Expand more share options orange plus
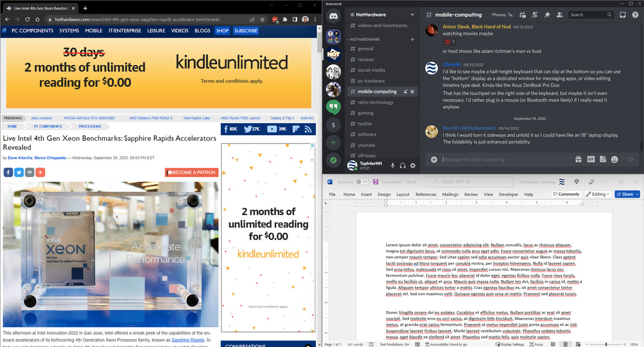Image resolution: width=644 pixels, height=347 pixels. pyautogui.click(x=40, y=172)
